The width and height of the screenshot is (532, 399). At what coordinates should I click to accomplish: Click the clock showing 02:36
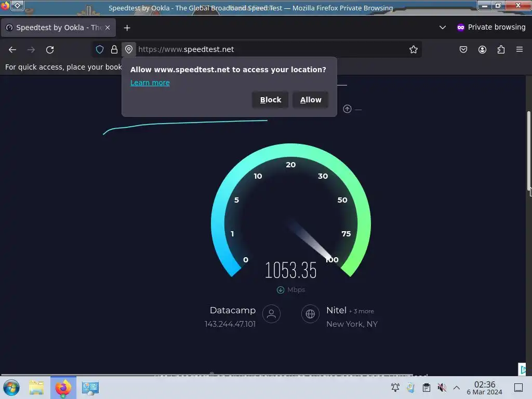click(485, 388)
